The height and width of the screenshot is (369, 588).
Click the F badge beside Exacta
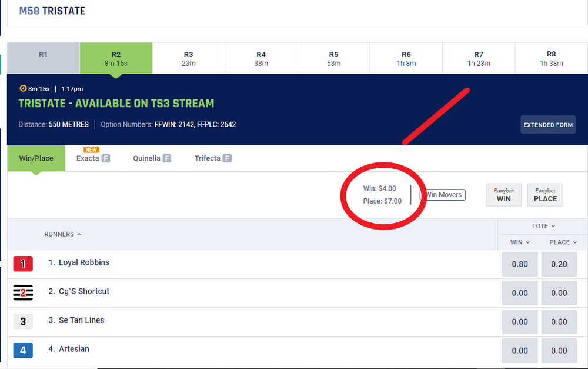[x=106, y=158]
